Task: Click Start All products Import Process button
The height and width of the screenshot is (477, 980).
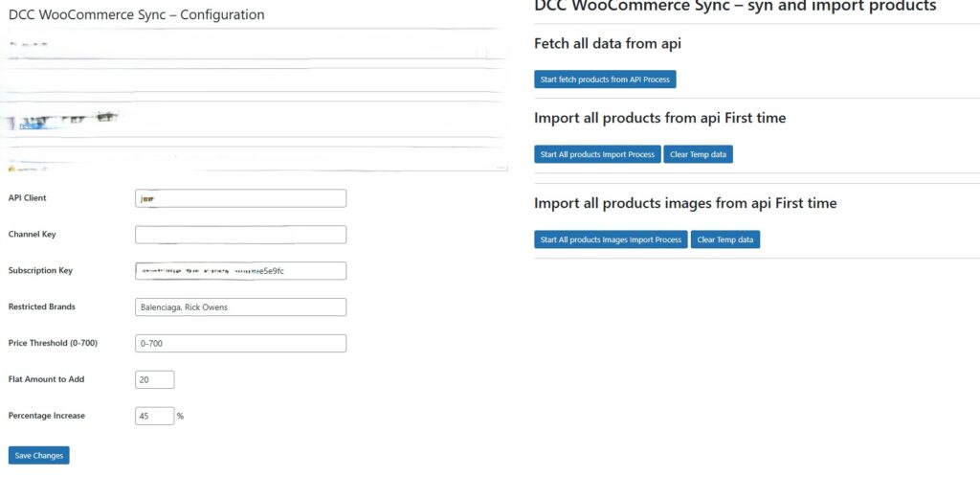Action: (x=597, y=154)
